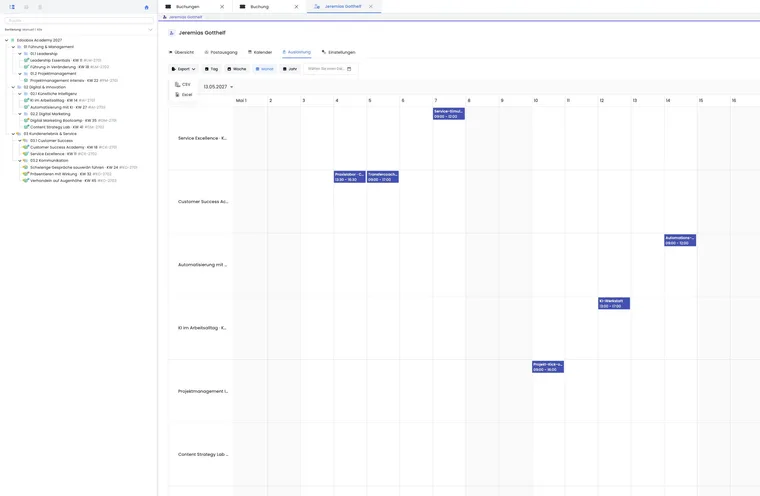
Task: Click the course icon of Präsentieren mit Wirkung
Action: click(26, 174)
